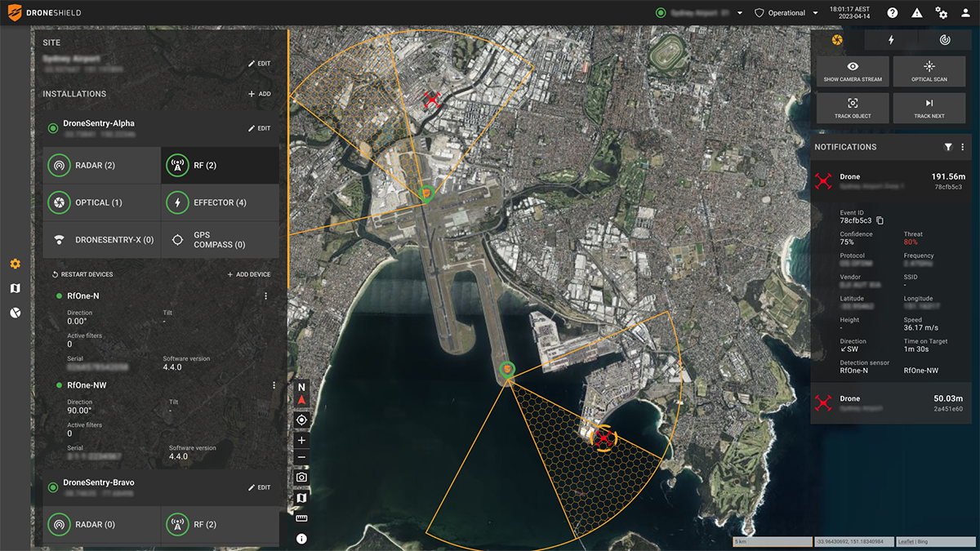Image resolution: width=980 pixels, height=551 pixels.
Task: Open notifications panel three-dot menu
Action: [x=963, y=147]
